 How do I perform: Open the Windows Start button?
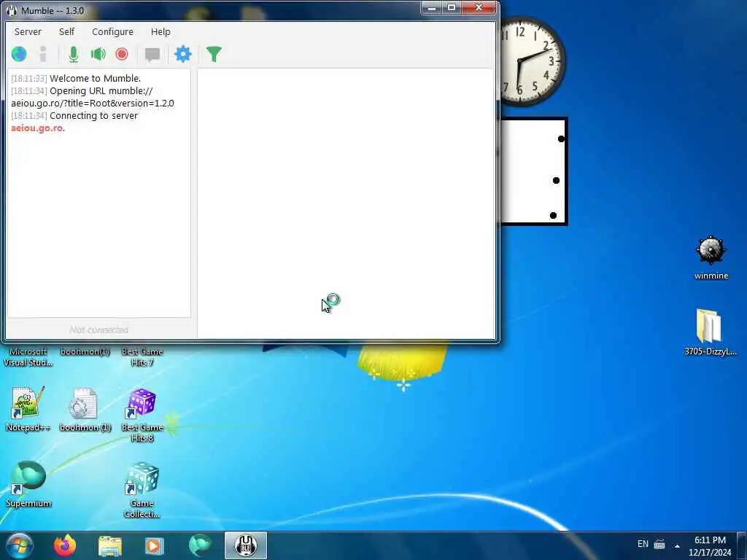(20, 545)
